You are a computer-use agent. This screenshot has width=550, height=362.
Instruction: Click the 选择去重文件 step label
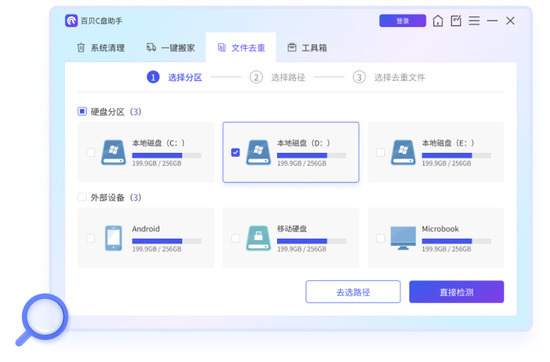400,78
